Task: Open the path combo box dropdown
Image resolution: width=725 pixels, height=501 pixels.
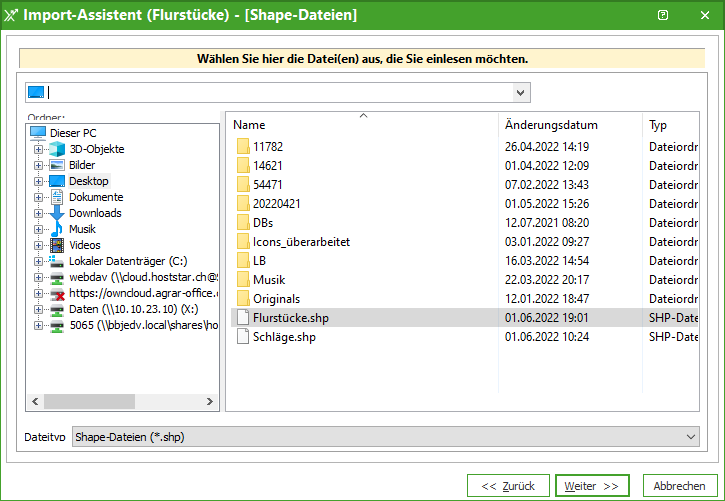Action: tap(521, 93)
